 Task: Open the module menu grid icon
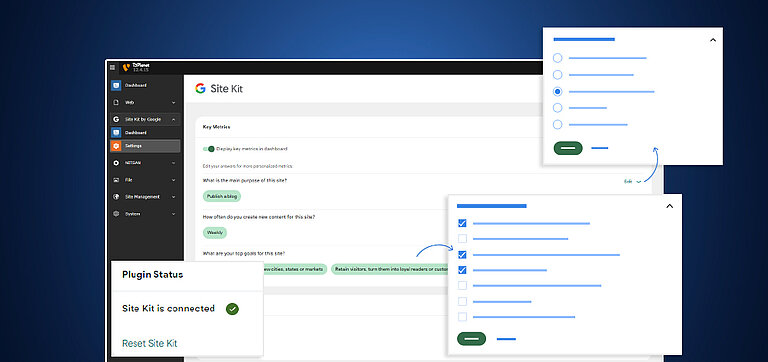click(113, 68)
